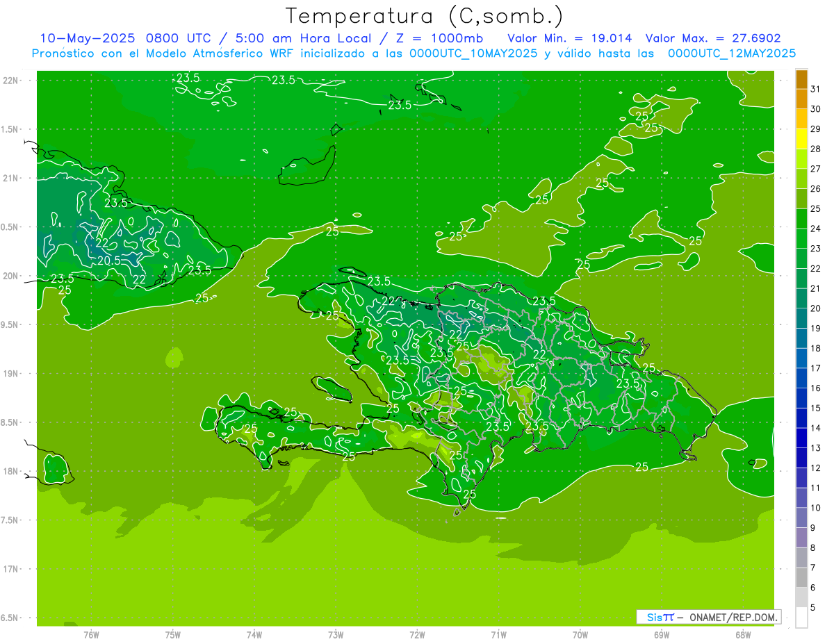Click the number 17 in the color legend
Screen dimensions: 834x644
(816, 368)
